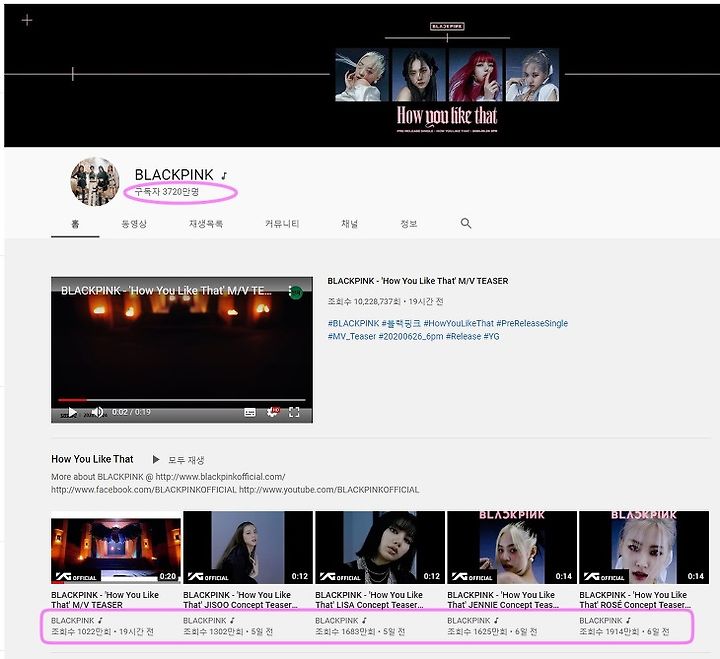Click the #YG hashtag
Screen dimensions: 720x659
491,336
